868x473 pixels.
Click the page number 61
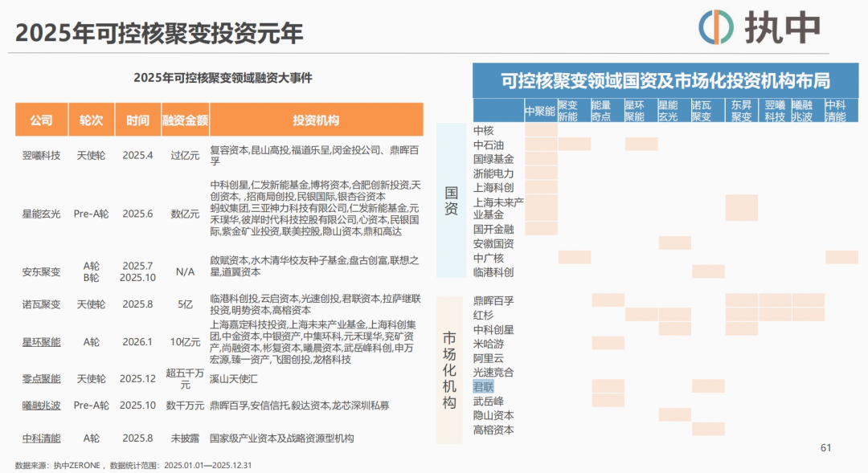tap(825, 448)
